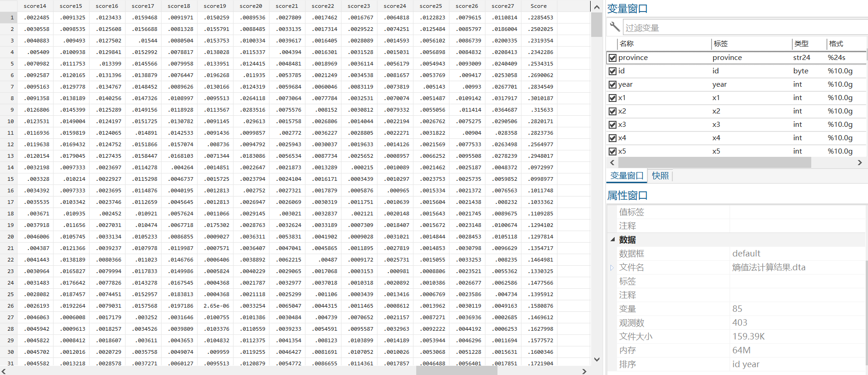Select the score14 column header
The image size is (868, 375).
pos(35,6)
